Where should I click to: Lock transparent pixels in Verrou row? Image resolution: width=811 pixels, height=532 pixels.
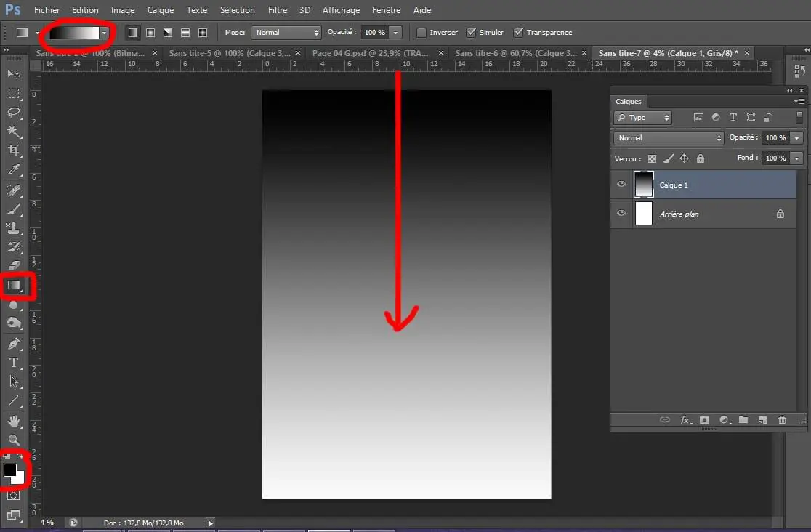(652, 159)
